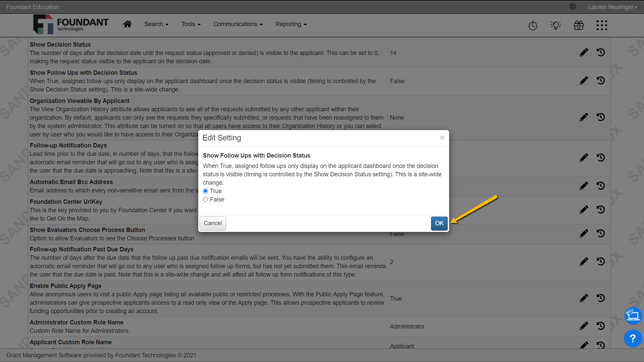The height and width of the screenshot is (362, 644).
Task: Open the apps grid icon
Action: pyautogui.click(x=602, y=25)
